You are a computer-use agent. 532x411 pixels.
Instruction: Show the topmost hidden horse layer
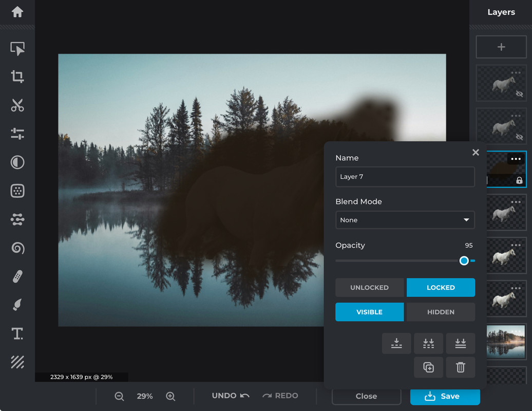coord(519,94)
